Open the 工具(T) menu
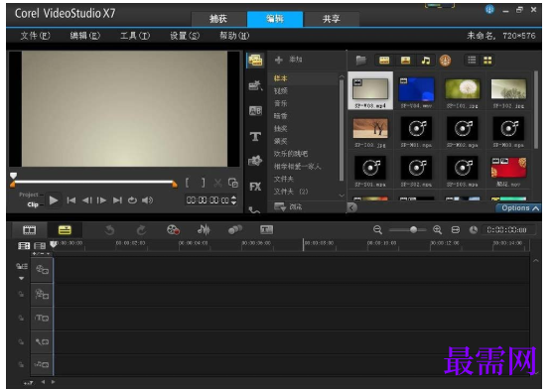The width and height of the screenshot is (555, 392). [x=135, y=36]
